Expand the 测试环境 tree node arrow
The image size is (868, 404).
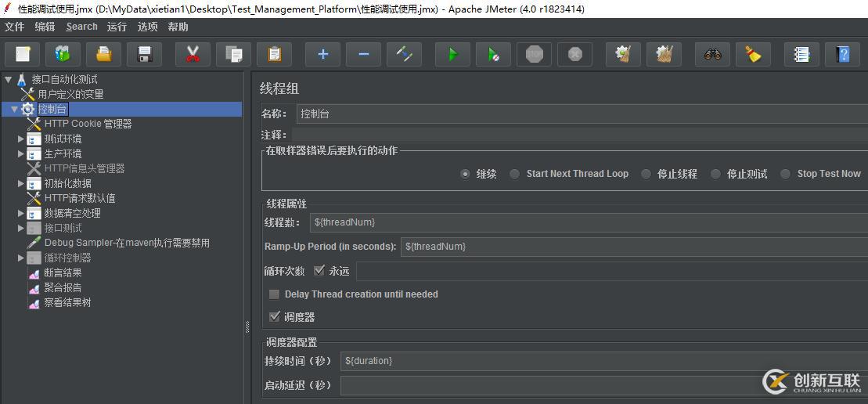21,139
